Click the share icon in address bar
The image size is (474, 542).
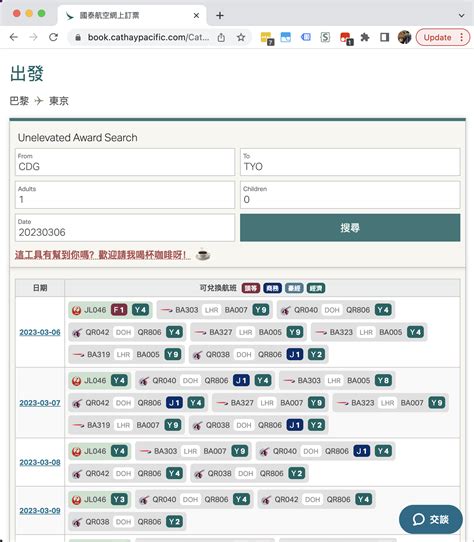coord(221,37)
